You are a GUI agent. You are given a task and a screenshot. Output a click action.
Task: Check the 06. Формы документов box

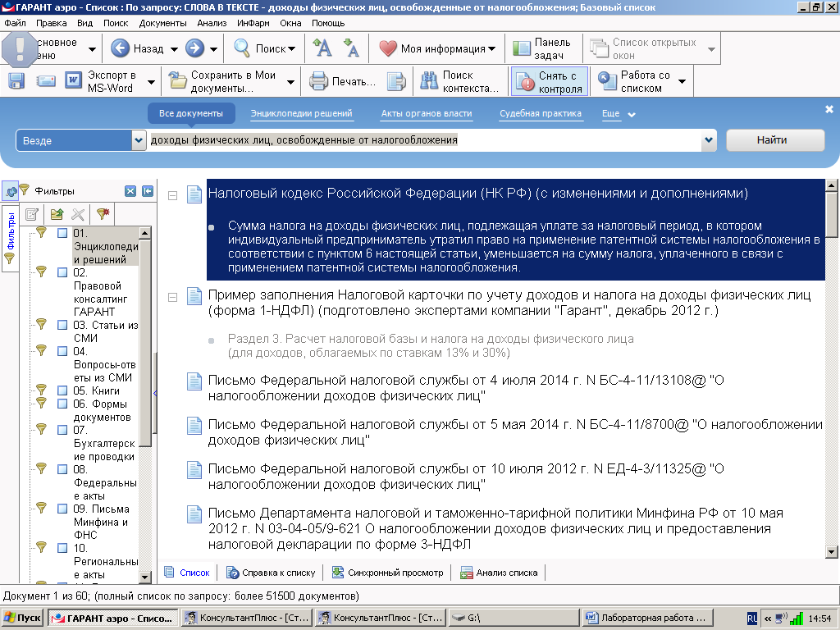coord(62,404)
